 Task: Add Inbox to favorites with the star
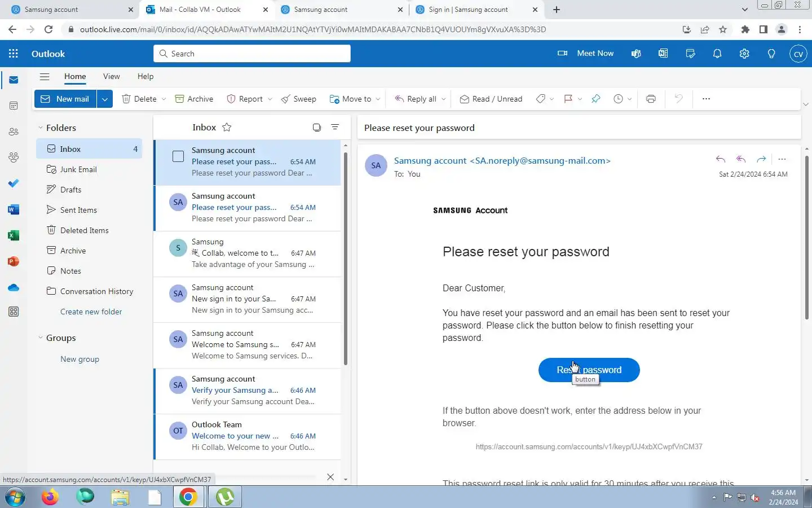[227, 127]
